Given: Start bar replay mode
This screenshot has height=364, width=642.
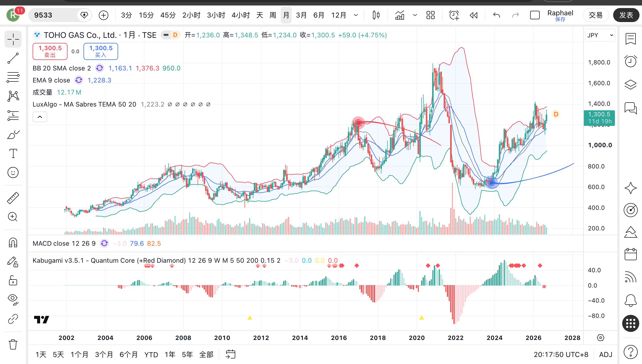Looking at the screenshot, I should click(x=473, y=15).
